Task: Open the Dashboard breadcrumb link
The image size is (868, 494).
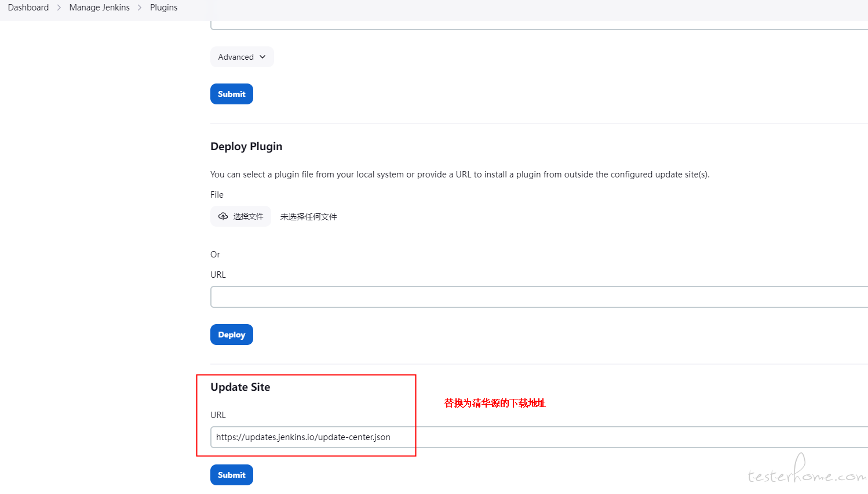Action: click(28, 8)
